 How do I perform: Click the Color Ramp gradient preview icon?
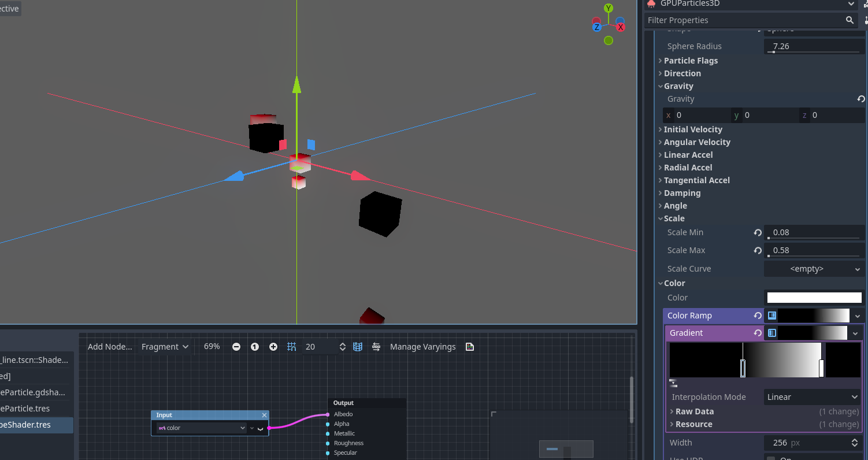click(771, 315)
